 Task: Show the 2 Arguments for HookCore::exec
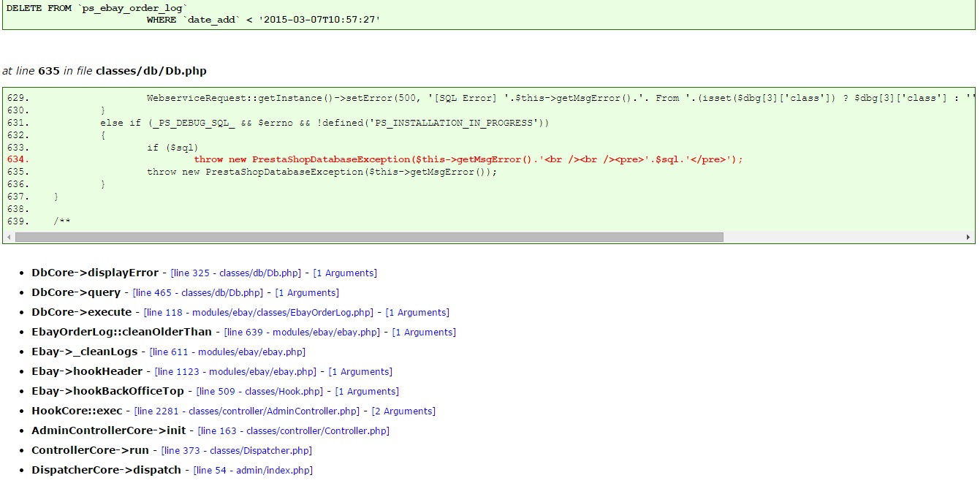(403, 411)
